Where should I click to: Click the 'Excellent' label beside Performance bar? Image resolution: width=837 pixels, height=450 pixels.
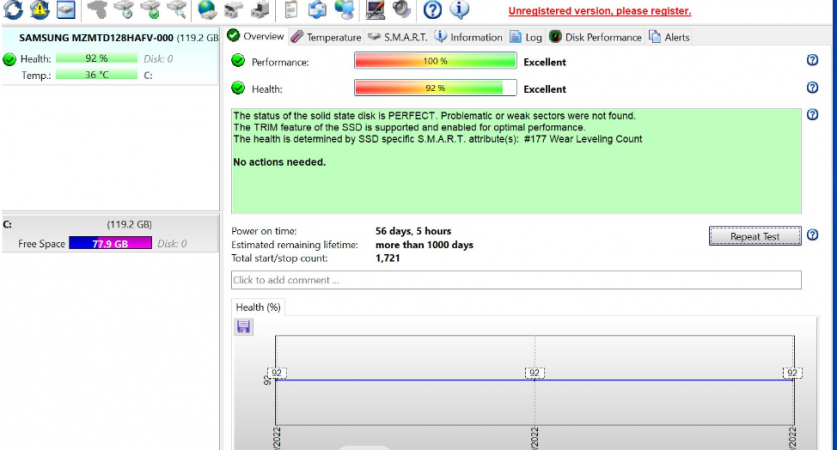click(544, 62)
